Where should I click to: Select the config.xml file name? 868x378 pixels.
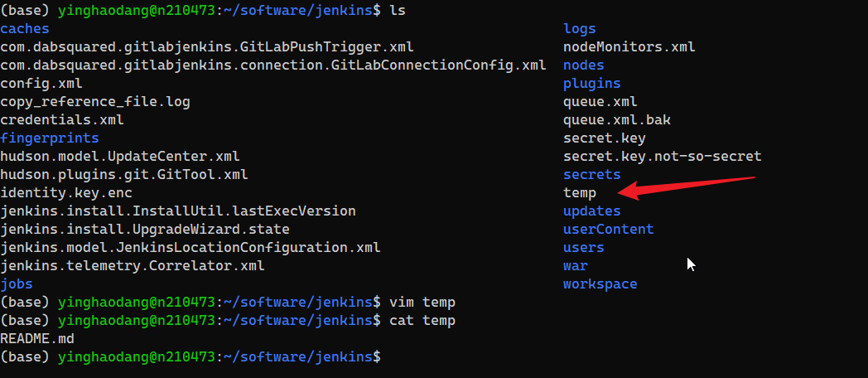click(x=41, y=84)
